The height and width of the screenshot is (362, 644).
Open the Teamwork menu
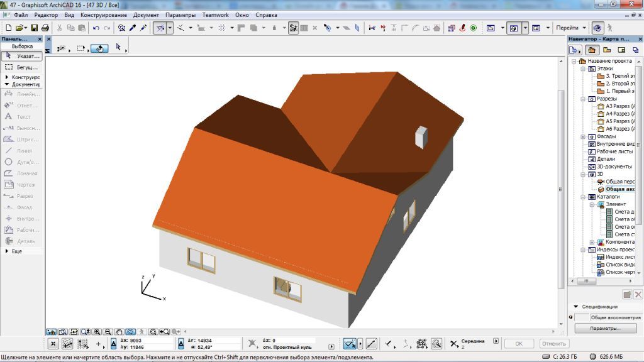click(215, 14)
